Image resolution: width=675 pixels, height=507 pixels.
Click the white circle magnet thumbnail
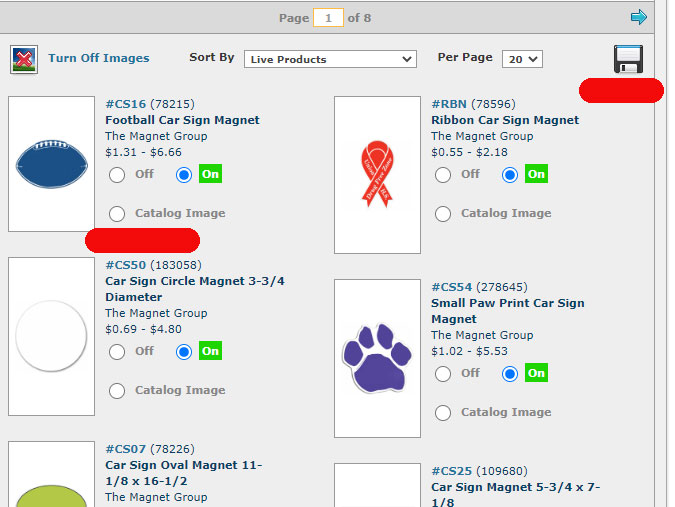51,336
